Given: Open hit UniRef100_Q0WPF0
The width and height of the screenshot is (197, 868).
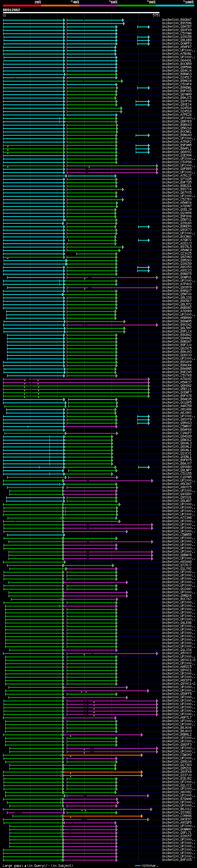Looking at the screenshot, I should tap(176, 43).
